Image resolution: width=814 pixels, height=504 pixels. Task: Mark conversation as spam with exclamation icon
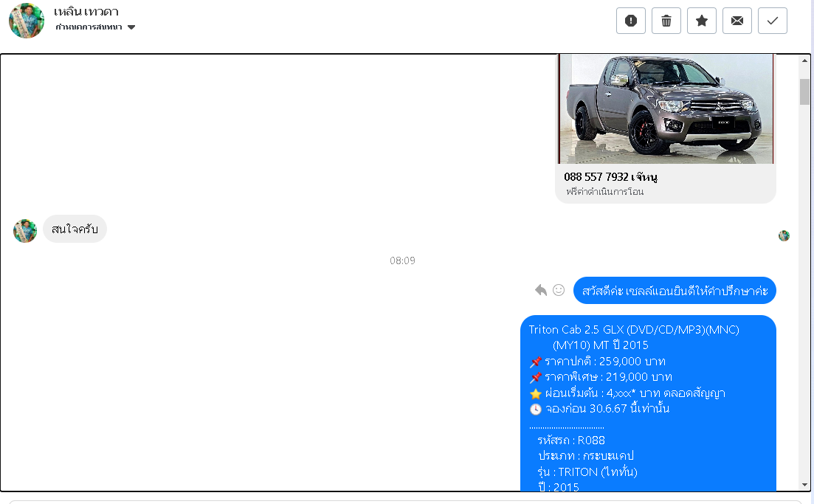point(631,21)
